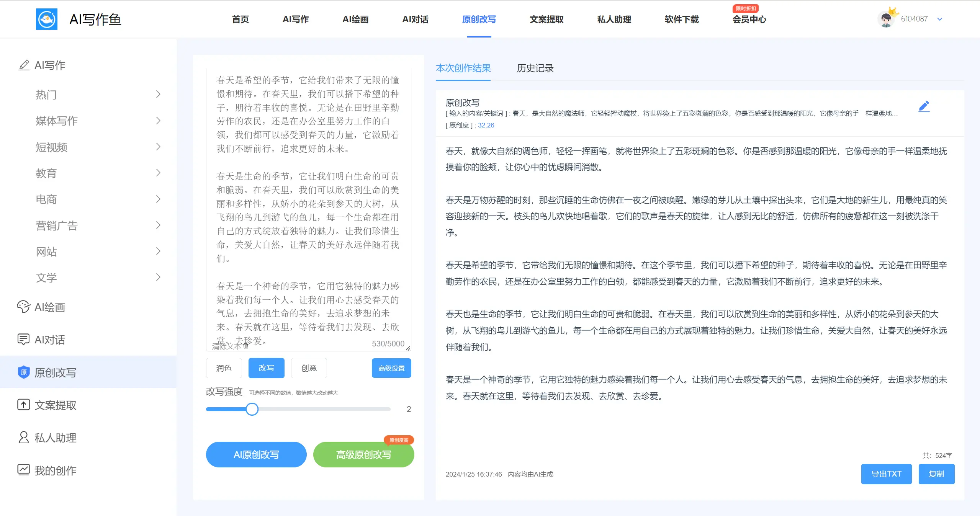Click the 改写强度 slider handle

[x=252, y=409]
